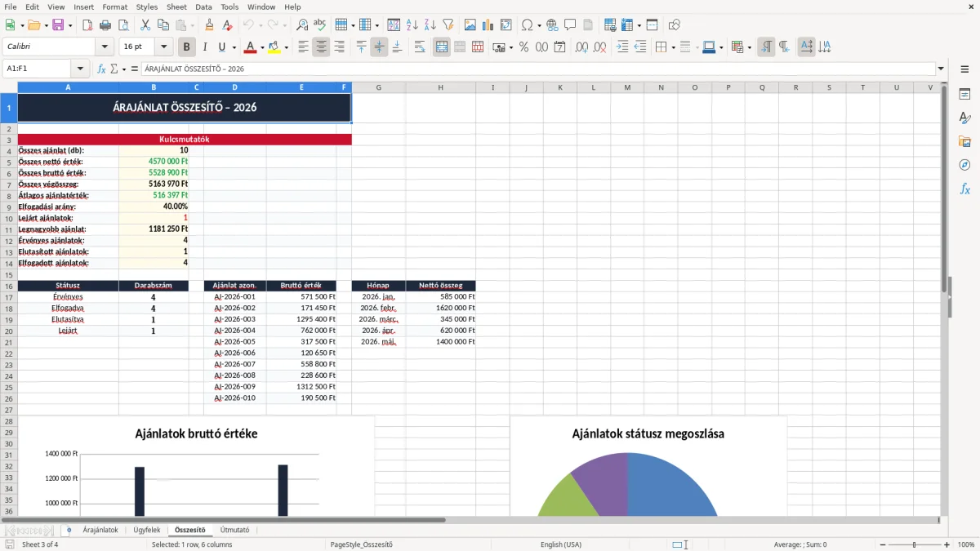
Task: Click the formula input field
Action: [537, 69]
